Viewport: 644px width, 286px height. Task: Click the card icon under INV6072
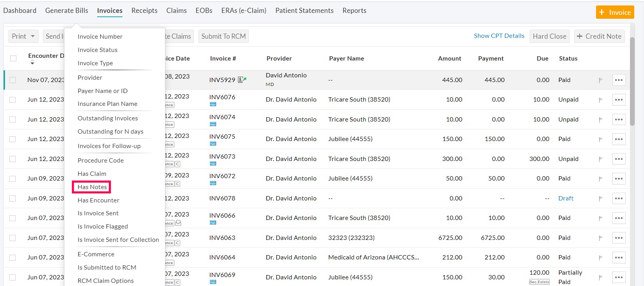coord(213,183)
